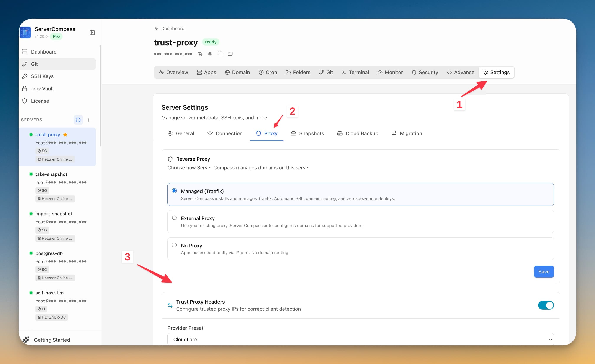
Task: Select the External Proxy option
Action: coord(174,218)
